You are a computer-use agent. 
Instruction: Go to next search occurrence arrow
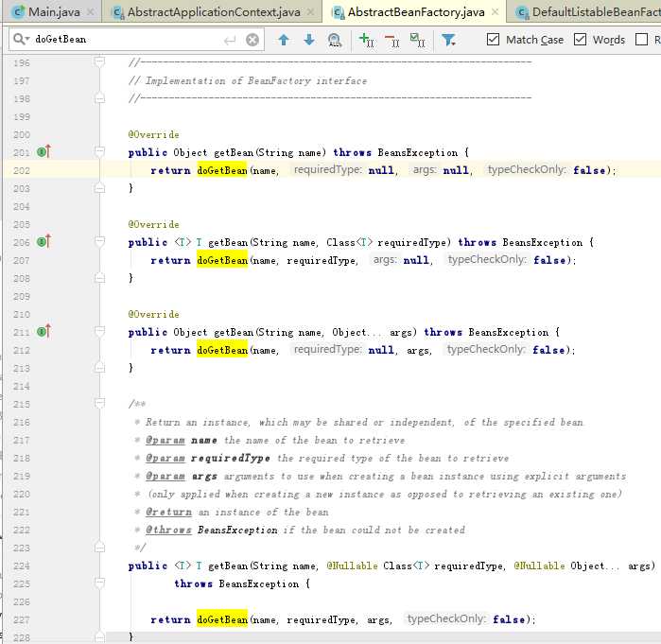click(x=309, y=40)
